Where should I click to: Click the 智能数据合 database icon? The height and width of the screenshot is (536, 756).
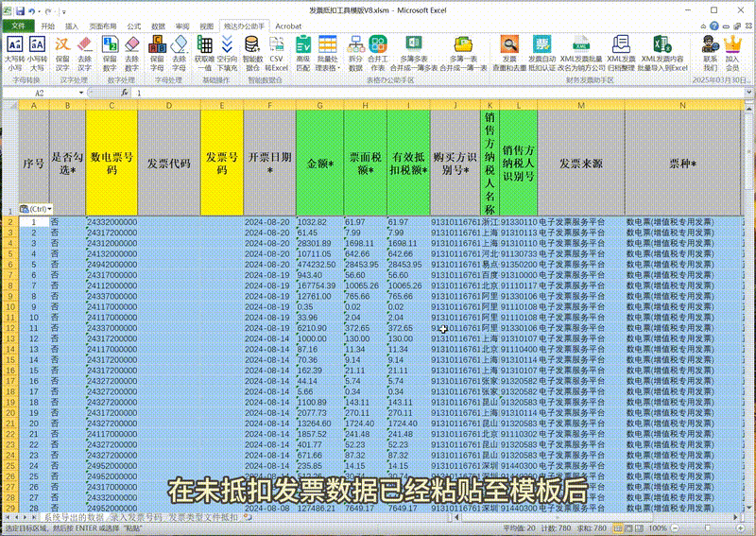coord(252,44)
